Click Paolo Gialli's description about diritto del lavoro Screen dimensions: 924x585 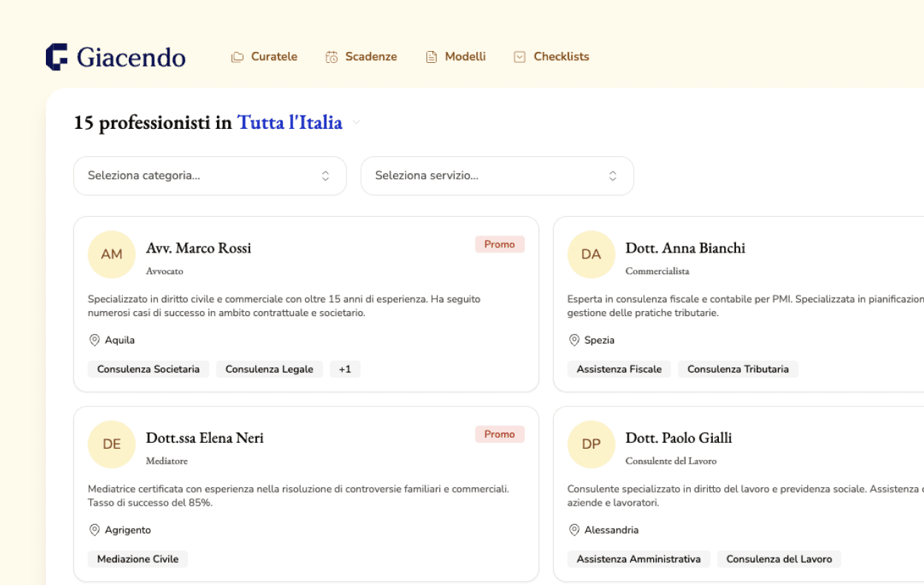click(746, 495)
